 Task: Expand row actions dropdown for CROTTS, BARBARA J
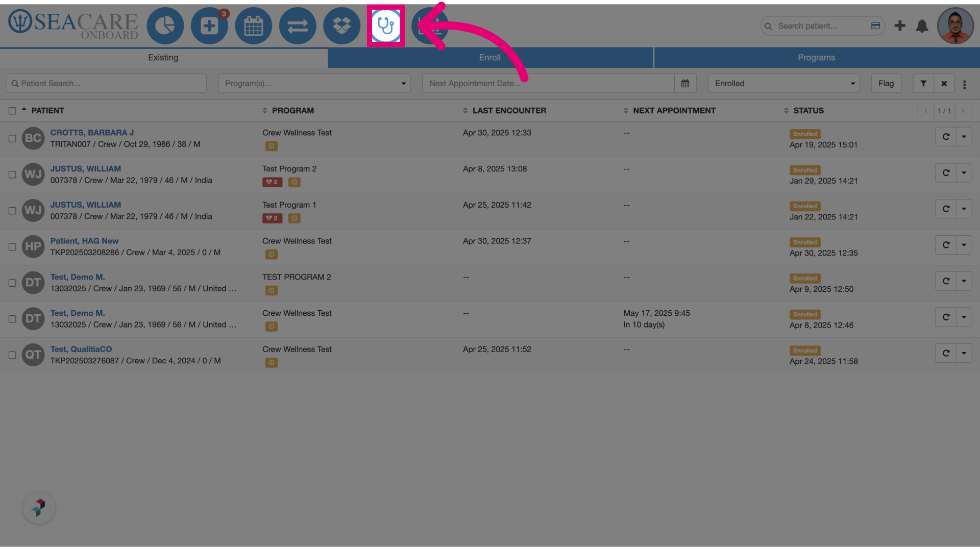[x=964, y=137]
